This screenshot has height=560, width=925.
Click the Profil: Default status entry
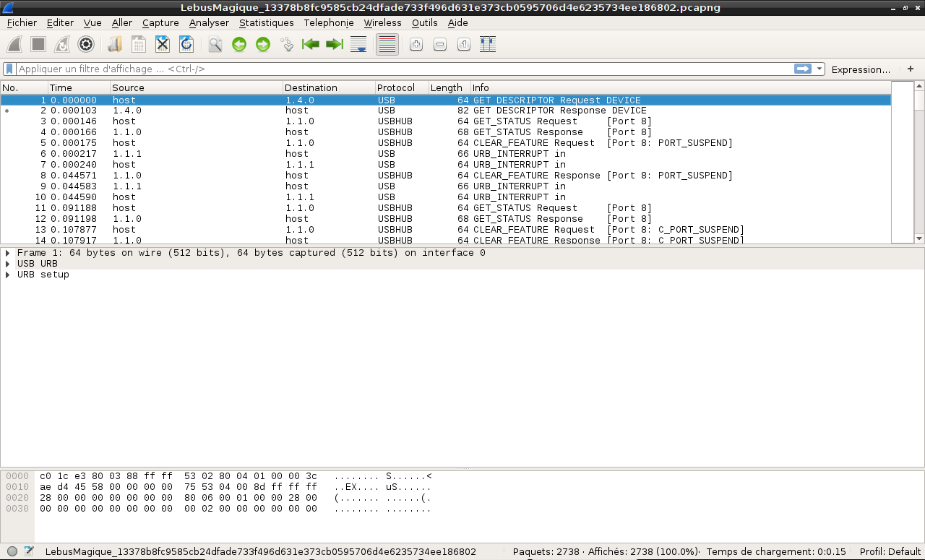[x=890, y=551]
